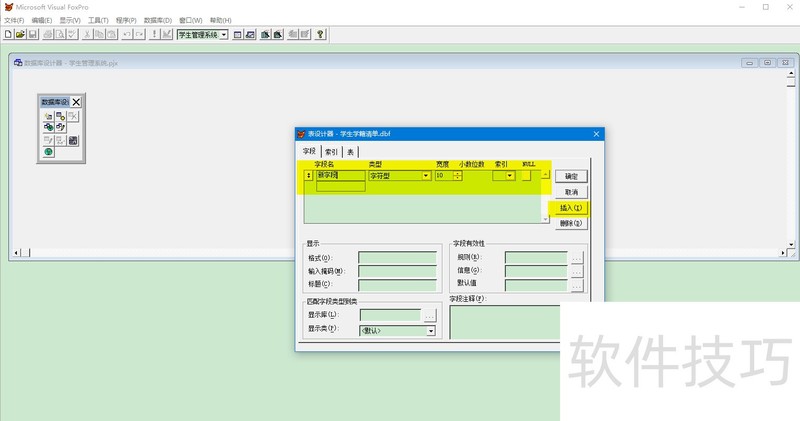The image size is (800, 421).
Task: Click the 字段名 field name input box
Action: [x=340, y=175]
